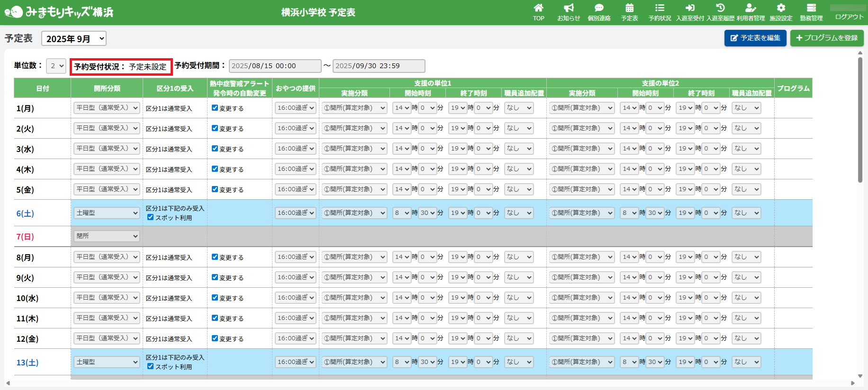Open the お知らせ megaphone icon
This screenshot has height=390, width=868.
click(x=569, y=9)
